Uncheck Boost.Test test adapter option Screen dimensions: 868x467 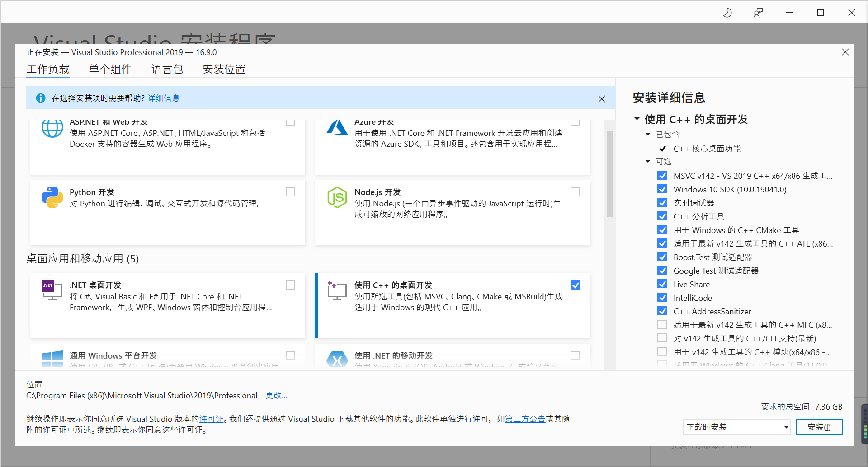point(662,257)
